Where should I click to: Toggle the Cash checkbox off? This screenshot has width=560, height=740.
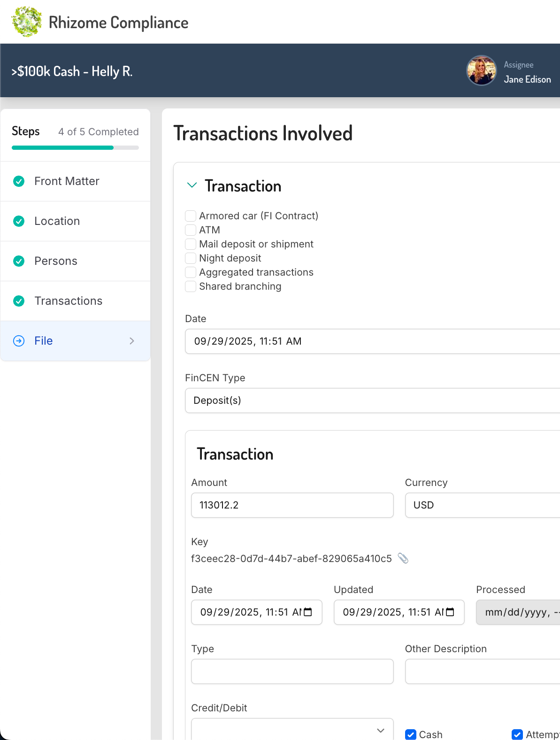point(411,734)
